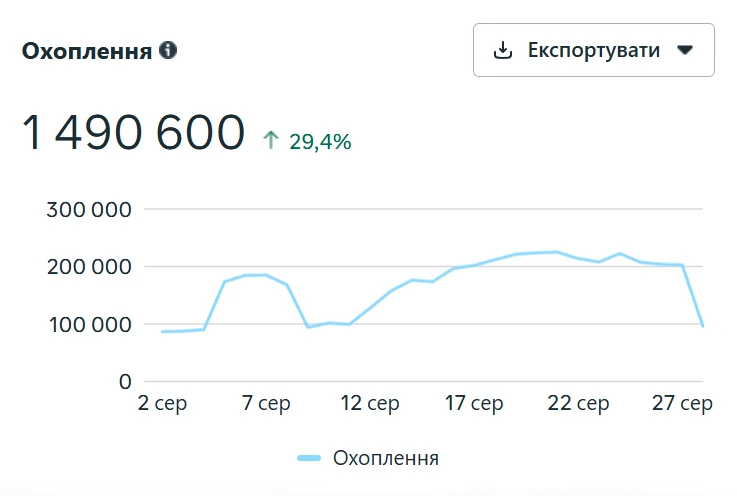Click the Охоплення heading title
Screen dimensions: 737x496
pyautogui.click(x=87, y=51)
